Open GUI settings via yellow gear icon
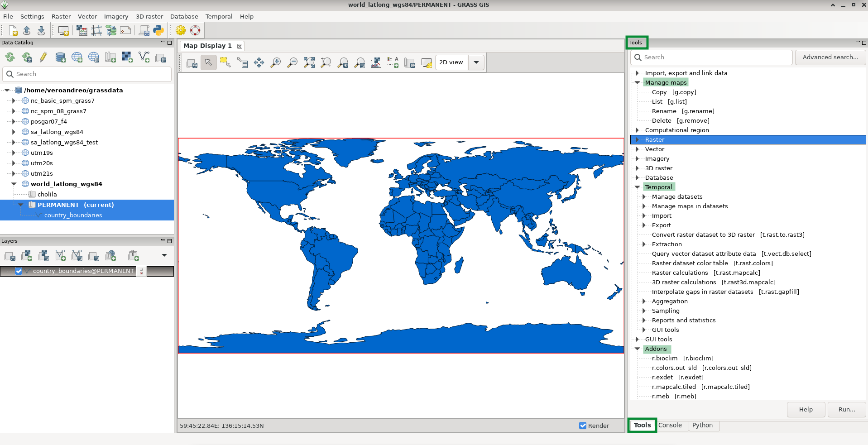Screen dimensions: 868x445 pos(181,30)
